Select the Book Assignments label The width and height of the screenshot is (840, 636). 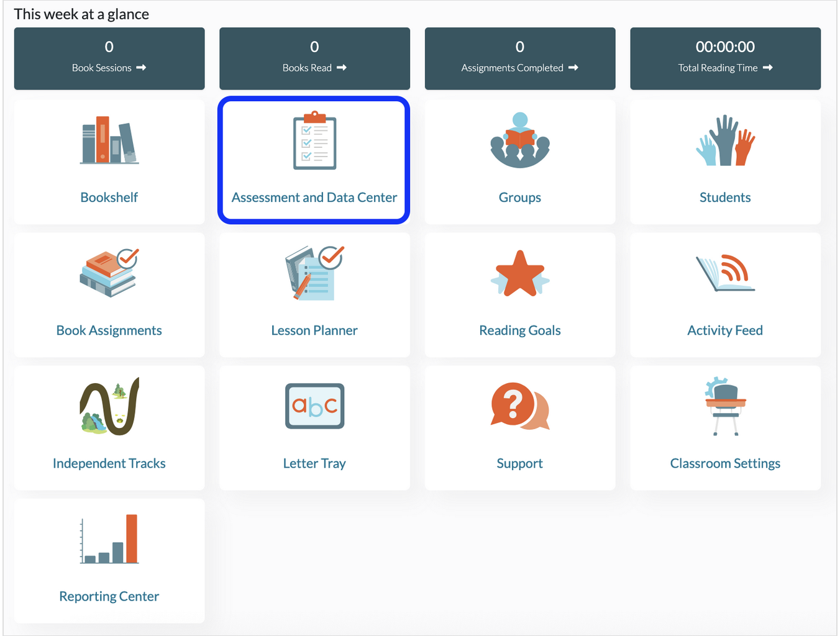109,330
